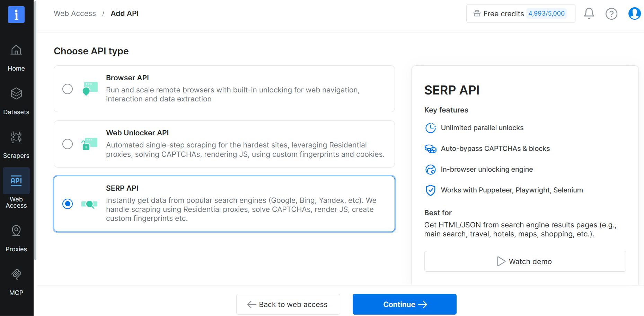
Task: Click the Browser API card title
Action: pos(127,78)
